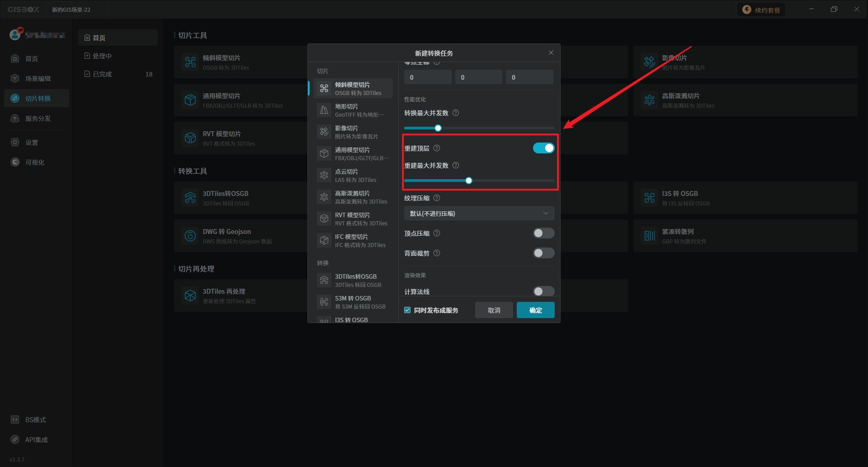Click the help icon beside 重建顶层

point(437,148)
